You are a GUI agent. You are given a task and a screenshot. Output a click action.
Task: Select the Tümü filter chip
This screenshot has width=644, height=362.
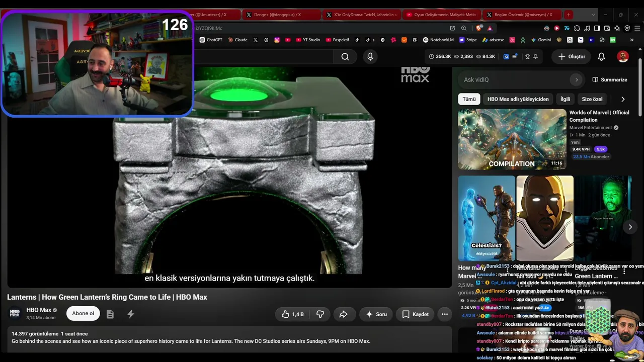point(469,99)
